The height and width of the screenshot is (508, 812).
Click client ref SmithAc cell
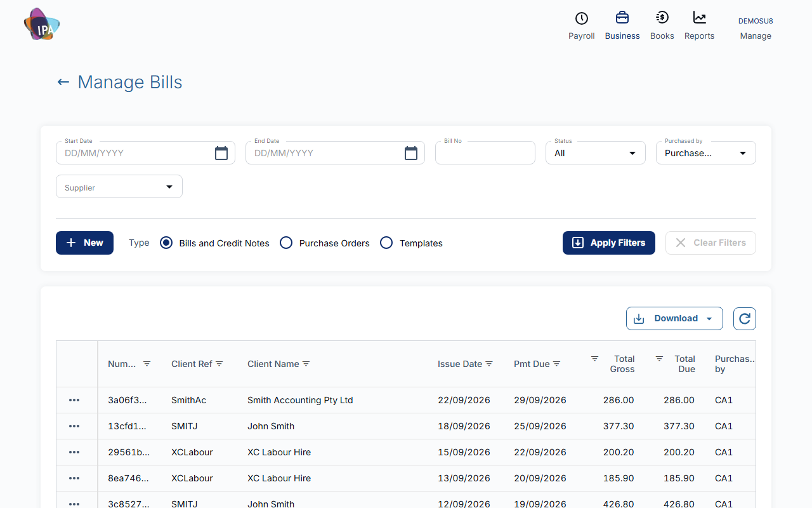[188, 400]
